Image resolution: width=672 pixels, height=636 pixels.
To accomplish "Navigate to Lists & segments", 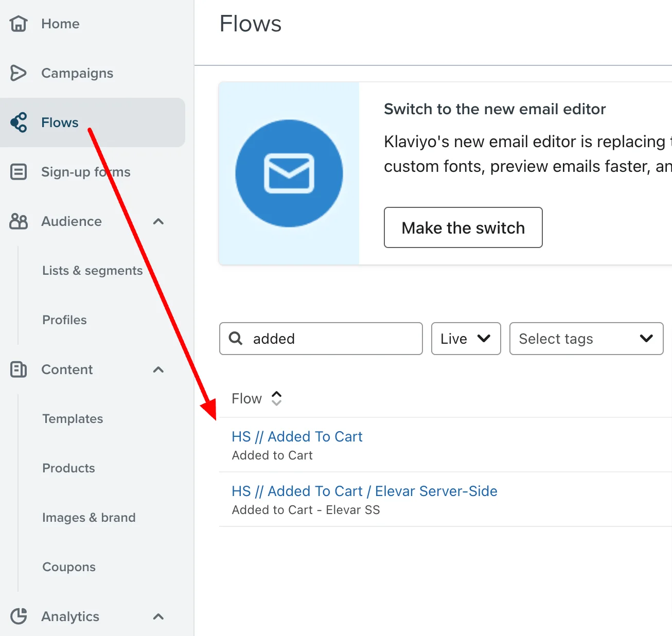I will 93,271.
